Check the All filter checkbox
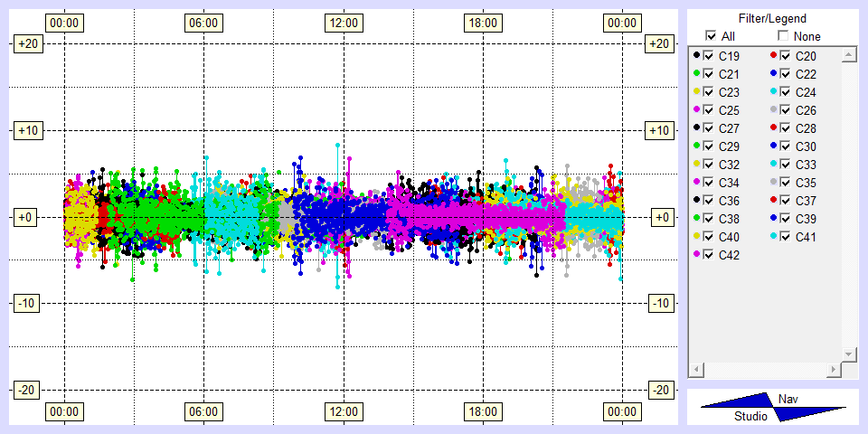The image size is (868, 434). click(x=711, y=36)
